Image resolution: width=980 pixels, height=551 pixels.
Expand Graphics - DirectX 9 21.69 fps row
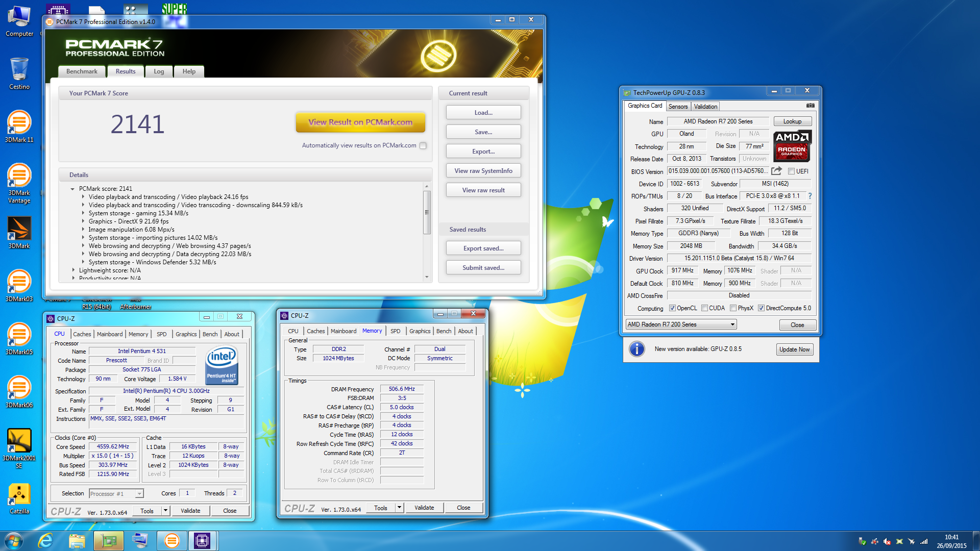click(x=83, y=221)
